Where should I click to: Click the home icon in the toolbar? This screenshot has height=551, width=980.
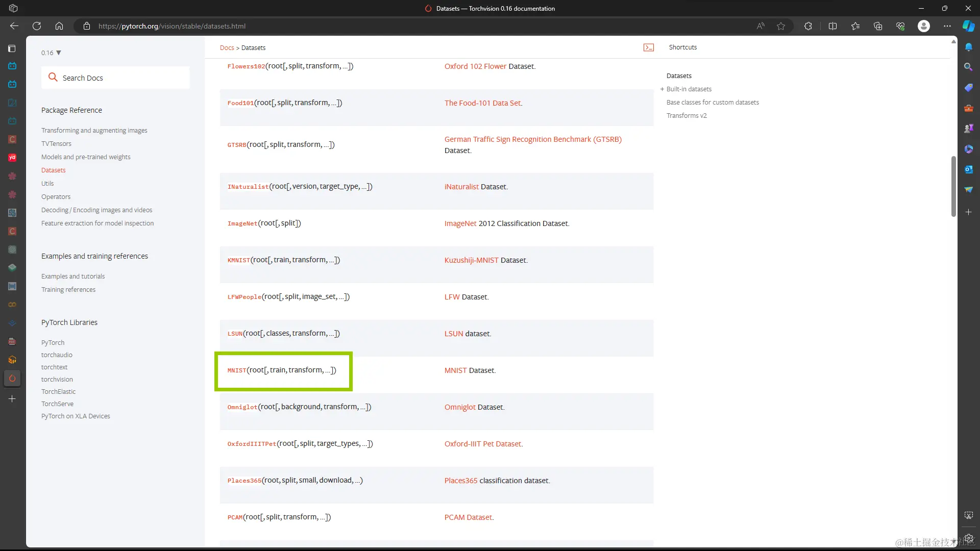coord(59,26)
